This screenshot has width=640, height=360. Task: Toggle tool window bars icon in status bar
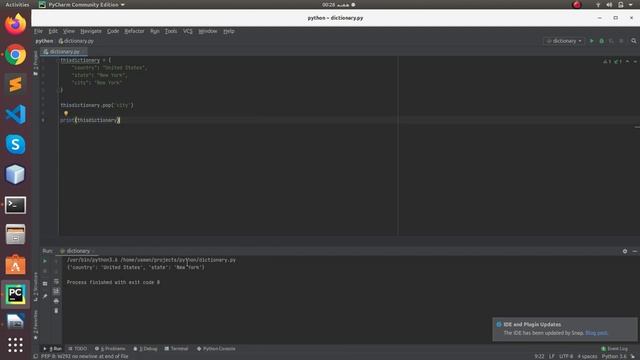click(x=36, y=356)
